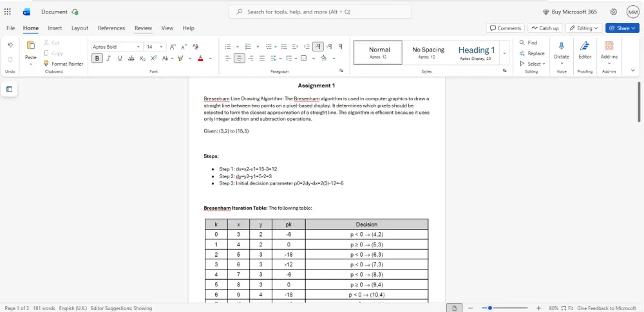Toggle Strikethrough formatting
The width and height of the screenshot is (644, 312).
(x=131, y=59)
